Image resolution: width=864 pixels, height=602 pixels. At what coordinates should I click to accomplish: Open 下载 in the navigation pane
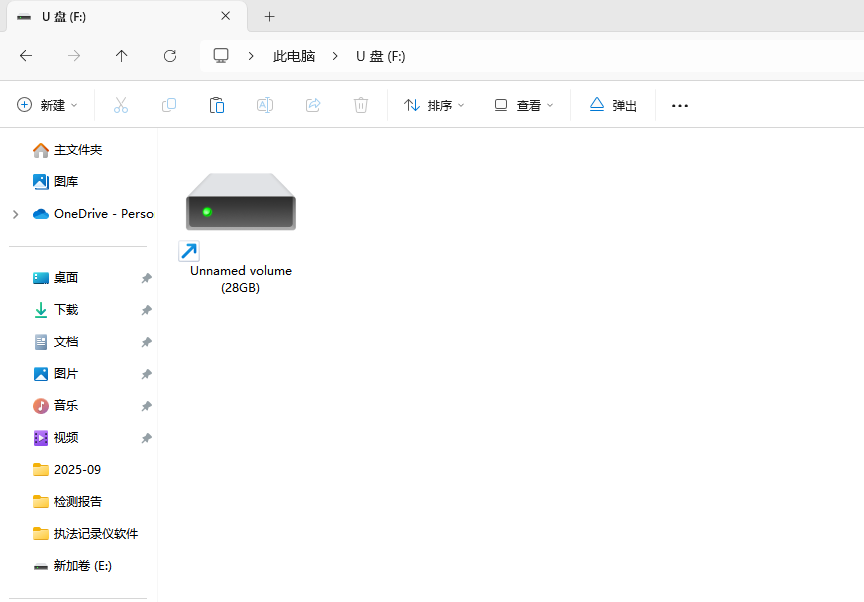pos(65,310)
